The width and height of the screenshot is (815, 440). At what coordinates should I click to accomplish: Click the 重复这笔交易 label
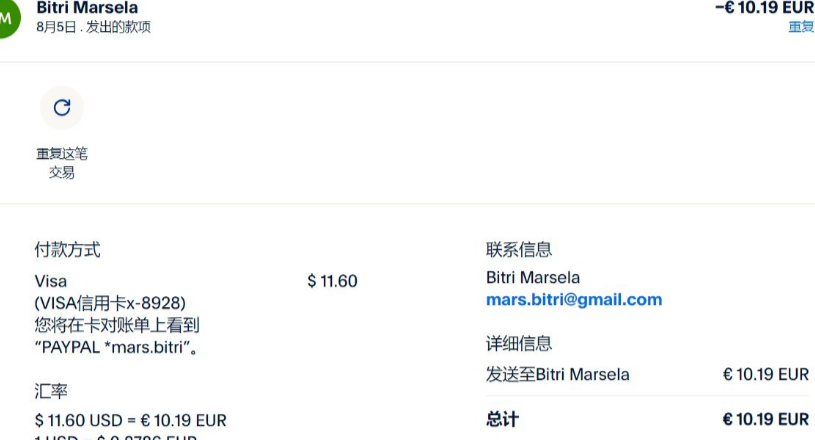tap(62, 163)
